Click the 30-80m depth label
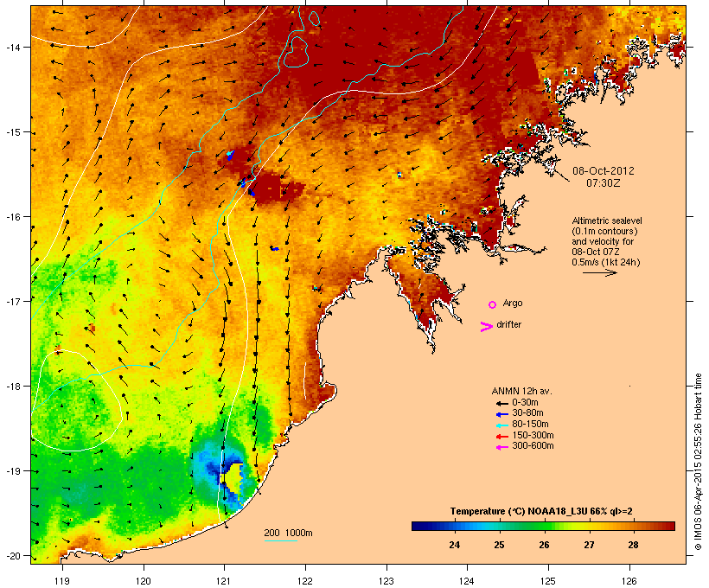Viewport: 709px width, 588px height. pyautogui.click(x=527, y=413)
